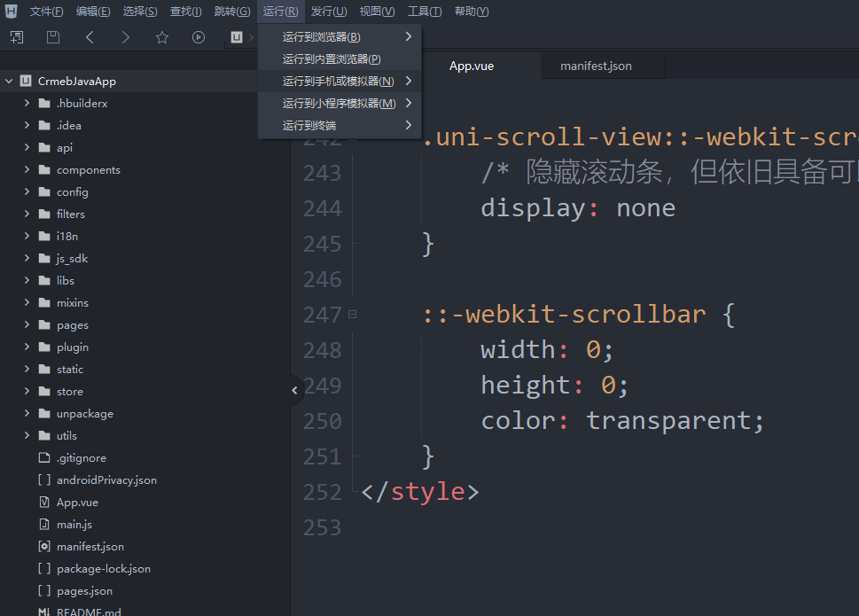
Task: Click the 'width: 0;' code line
Action: point(547,349)
